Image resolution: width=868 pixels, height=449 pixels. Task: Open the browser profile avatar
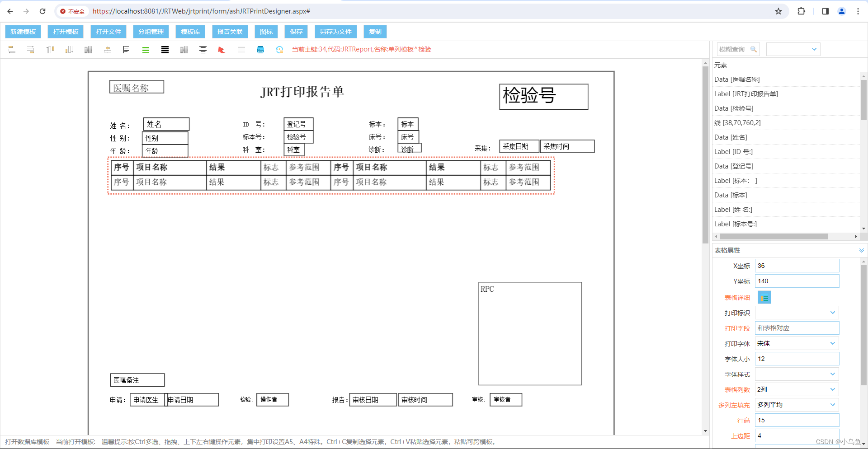842,11
